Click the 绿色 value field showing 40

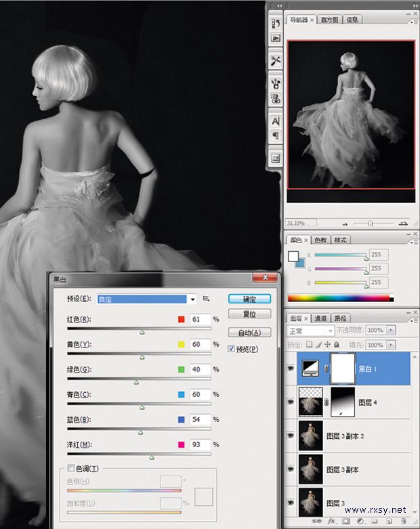coord(200,369)
